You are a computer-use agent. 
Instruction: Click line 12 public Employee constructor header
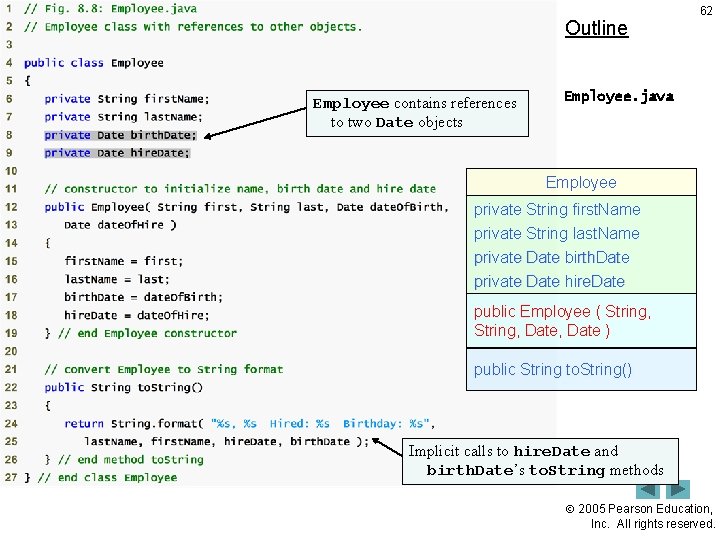coord(247,207)
